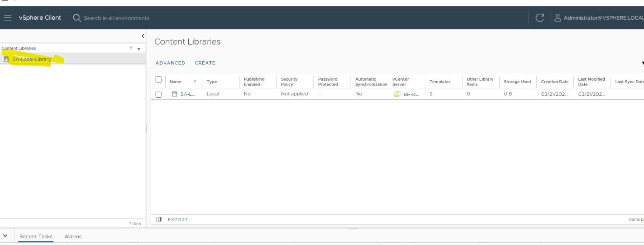Sort by the Name column header
This screenshot has width=644, height=245.
[175, 82]
